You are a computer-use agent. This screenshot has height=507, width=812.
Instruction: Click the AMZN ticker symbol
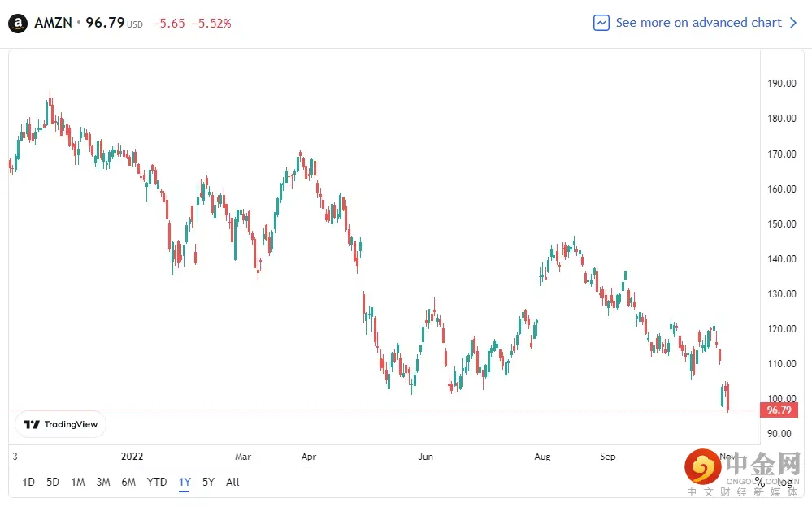53,24
